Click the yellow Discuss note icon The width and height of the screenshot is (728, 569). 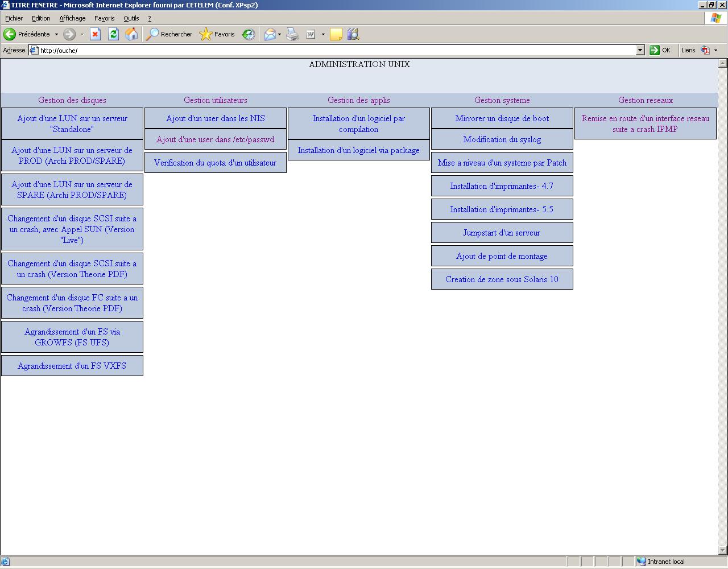tap(336, 34)
